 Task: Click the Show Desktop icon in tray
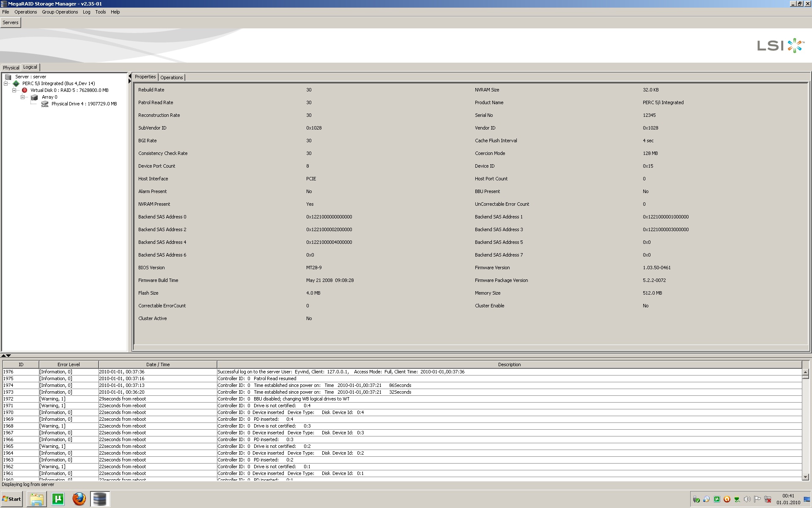coord(806,500)
